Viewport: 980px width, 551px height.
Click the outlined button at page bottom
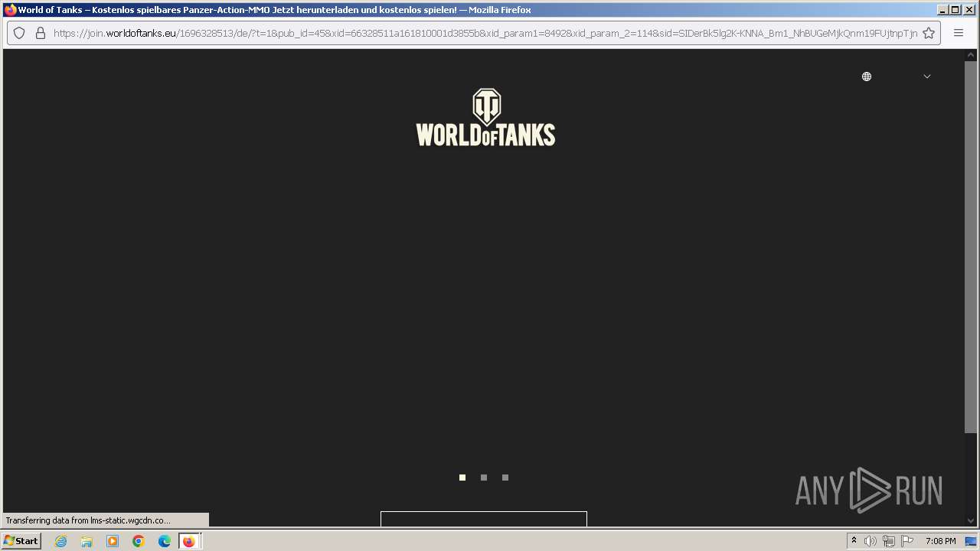coord(484,519)
